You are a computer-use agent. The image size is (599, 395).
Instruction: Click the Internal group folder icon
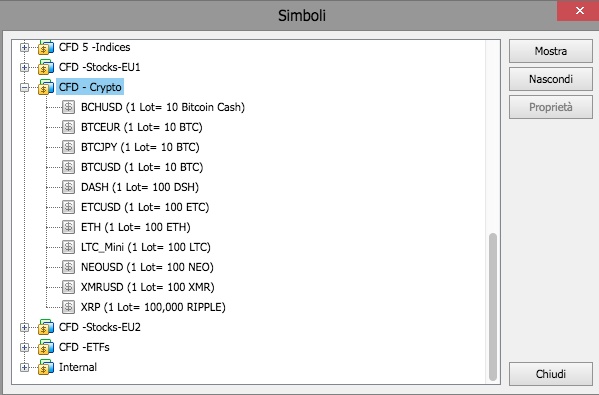click(46, 367)
